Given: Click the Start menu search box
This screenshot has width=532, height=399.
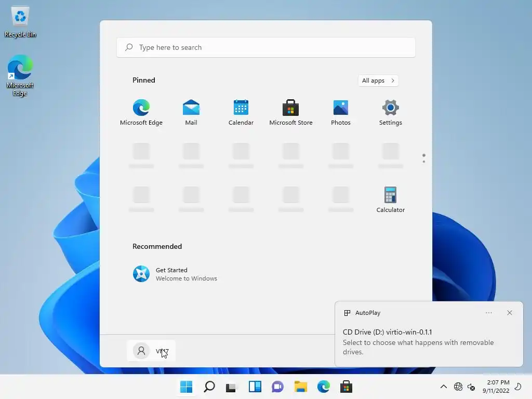Looking at the screenshot, I should coord(266,47).
